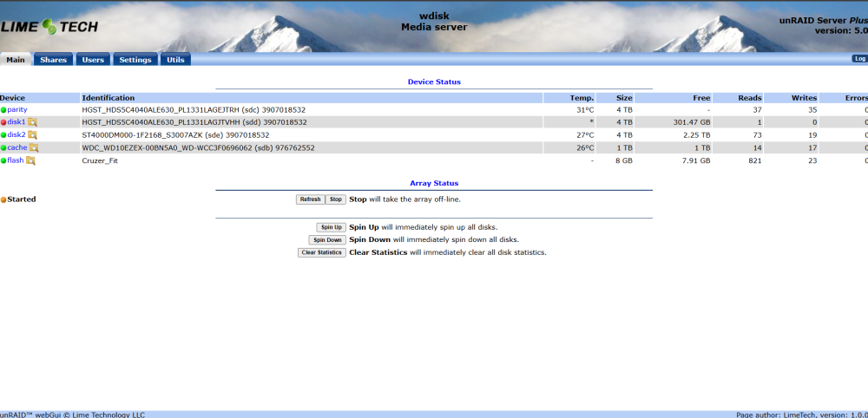Open the disk2 device link
The width and height of the screenshot is (868, 418).
pos(16,134)
